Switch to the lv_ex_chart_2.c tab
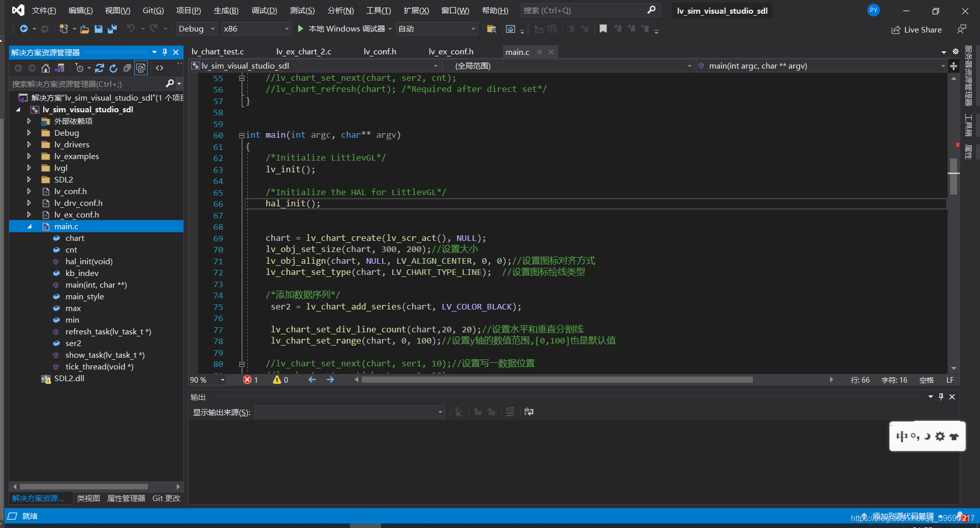 point(304,52)
